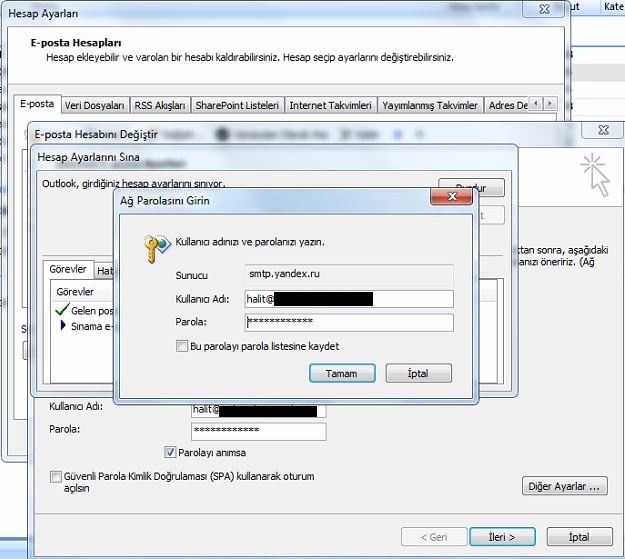
Task: Close the Ağ Parolasını Girin dialog
Action: [x=457, y=201]
